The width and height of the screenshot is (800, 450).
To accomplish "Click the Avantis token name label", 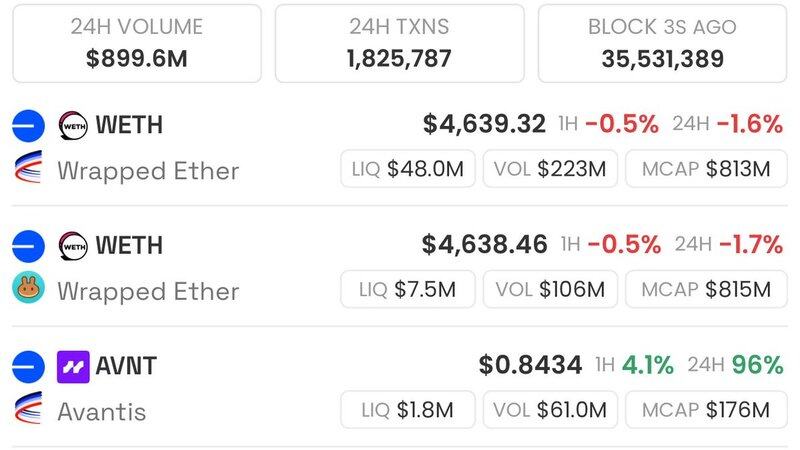I will pyautogui.click(x=102, y=412).
